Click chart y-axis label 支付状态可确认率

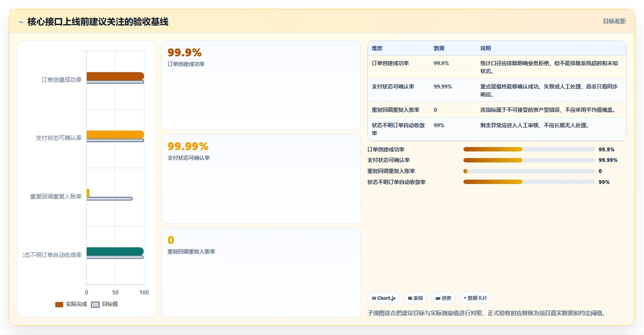[x=59, y=138]
